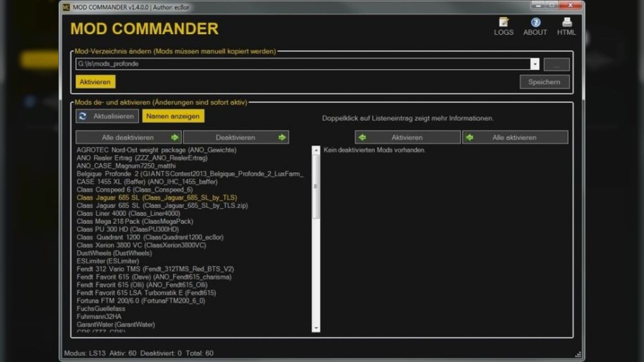Open the ABOUT info icon

point(535,22)
